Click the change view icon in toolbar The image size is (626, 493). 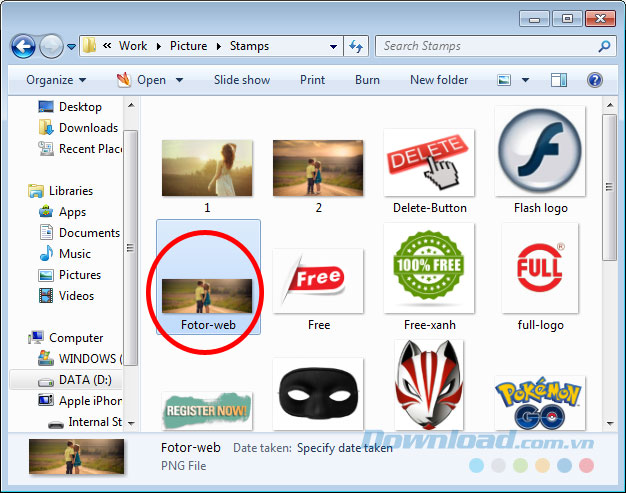[506, 80]
